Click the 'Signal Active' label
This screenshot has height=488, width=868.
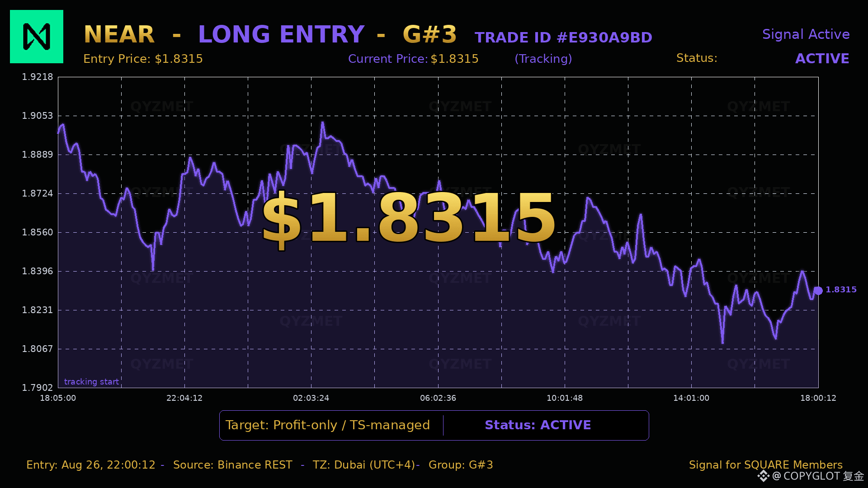pos(806,34)
